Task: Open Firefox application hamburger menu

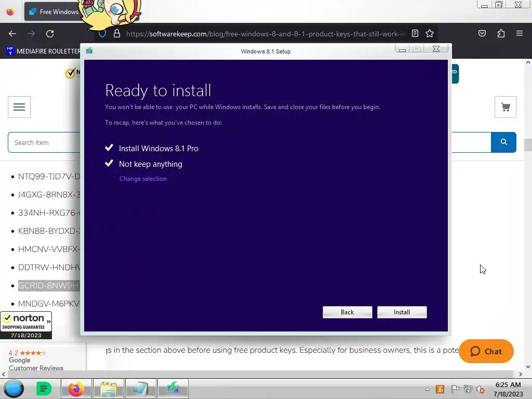Action: pos(519,33)
